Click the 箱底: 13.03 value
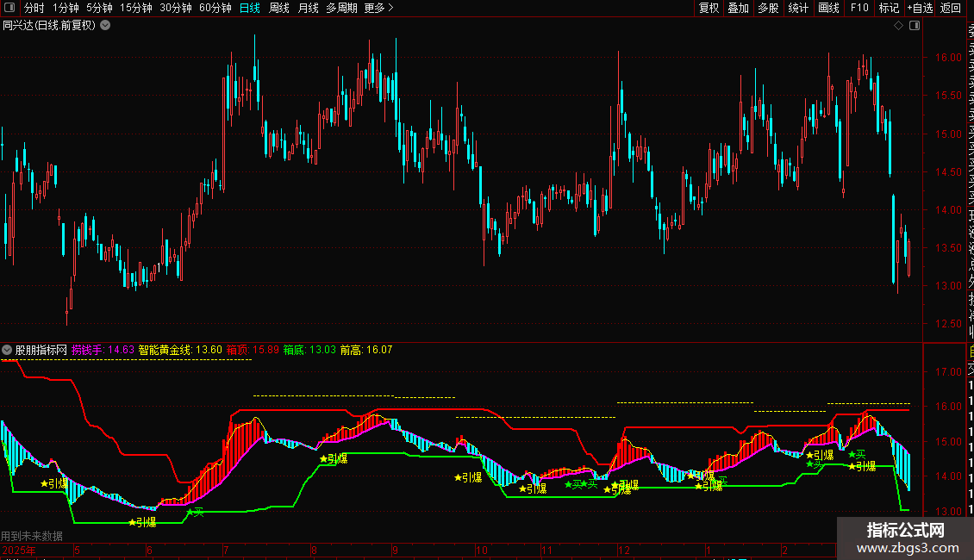974x560 pixels. coord(309,350)
